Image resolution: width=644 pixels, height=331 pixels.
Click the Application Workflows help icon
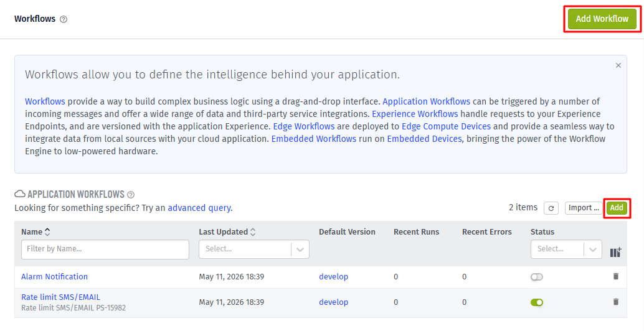(x=131, y=194)
